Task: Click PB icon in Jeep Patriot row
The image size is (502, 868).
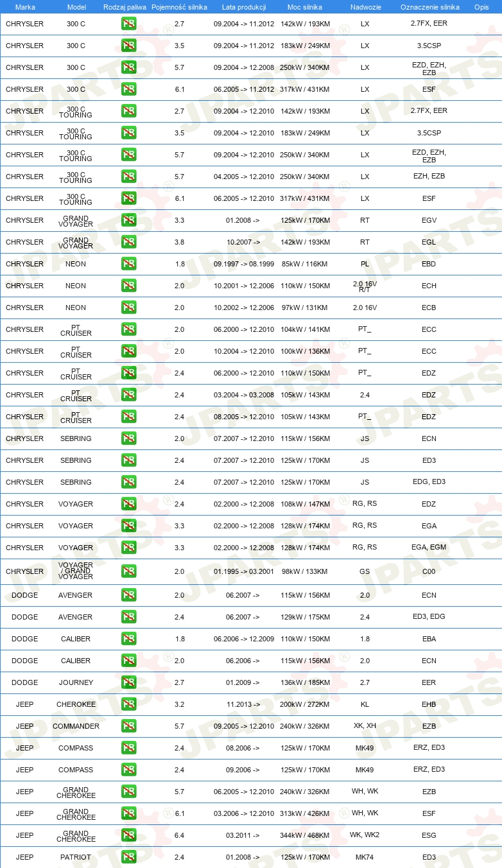Action: pyautogui.click(x=128, y=857)
